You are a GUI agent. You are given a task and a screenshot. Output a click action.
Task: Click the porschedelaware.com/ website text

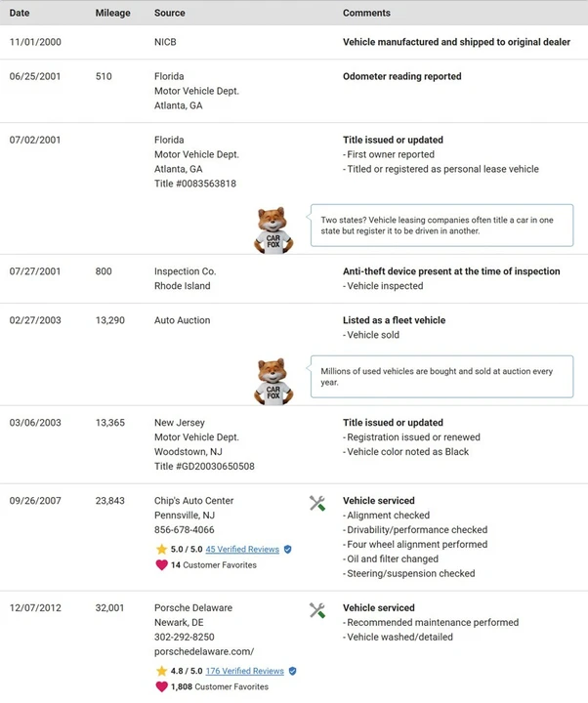(204, 651)
